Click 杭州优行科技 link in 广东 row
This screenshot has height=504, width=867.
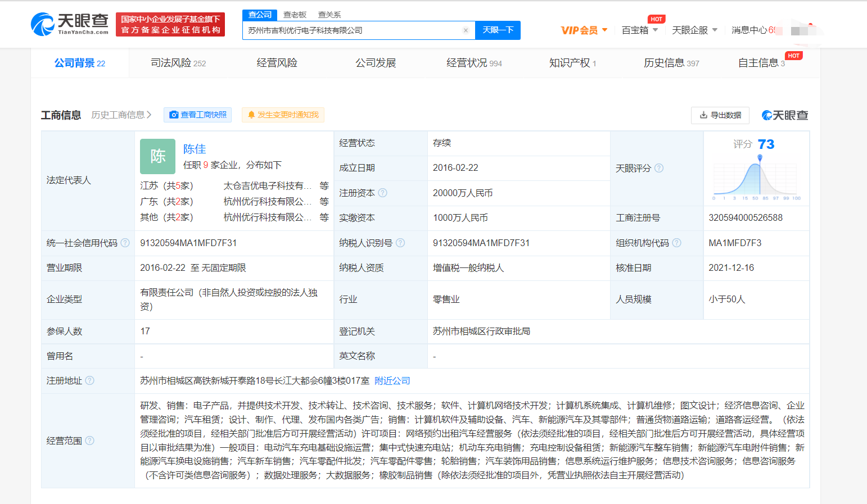tap(268, 202)
